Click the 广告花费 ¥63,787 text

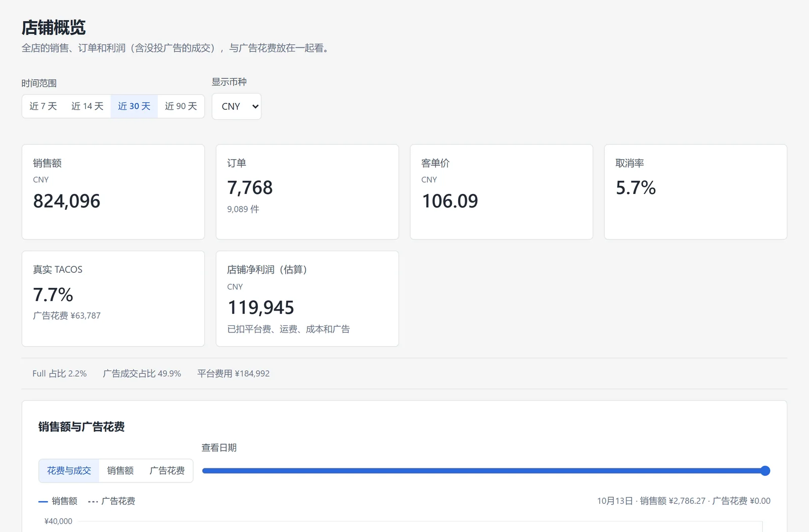(67, 316)
